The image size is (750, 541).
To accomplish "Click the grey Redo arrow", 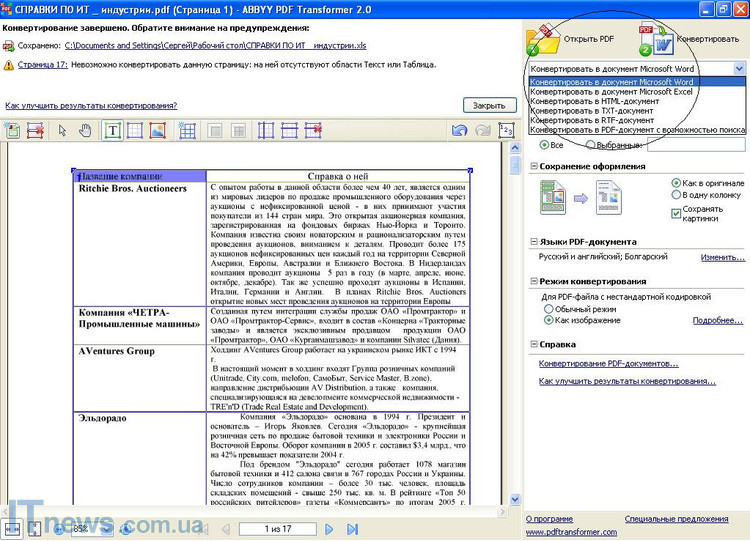I will pyautogui.click(x=483, y=130).
